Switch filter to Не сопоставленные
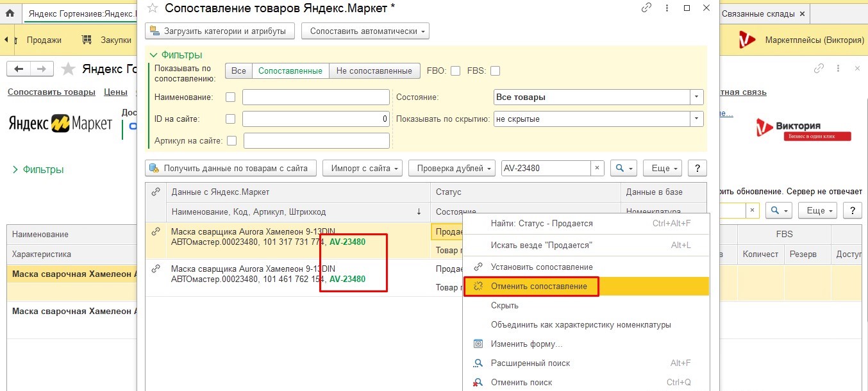Viewport: 868px width, 391px height. pos(374,71)
